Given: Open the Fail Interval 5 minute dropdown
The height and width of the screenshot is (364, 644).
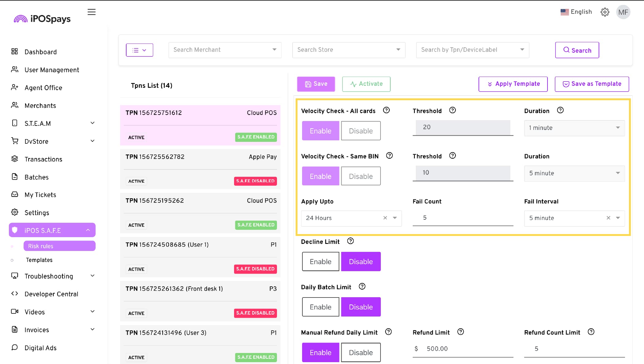Looking at the screenshot, I should tap(618, 218).
